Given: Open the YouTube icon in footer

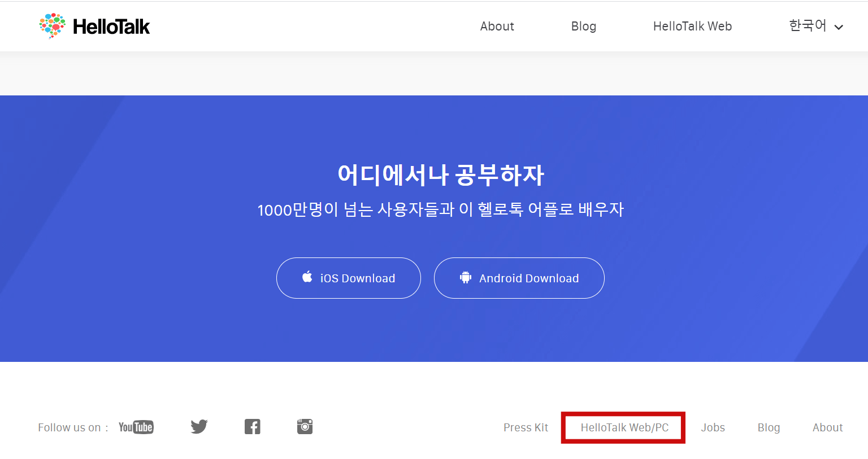Looking at the screenshot, I should [136, 427].
